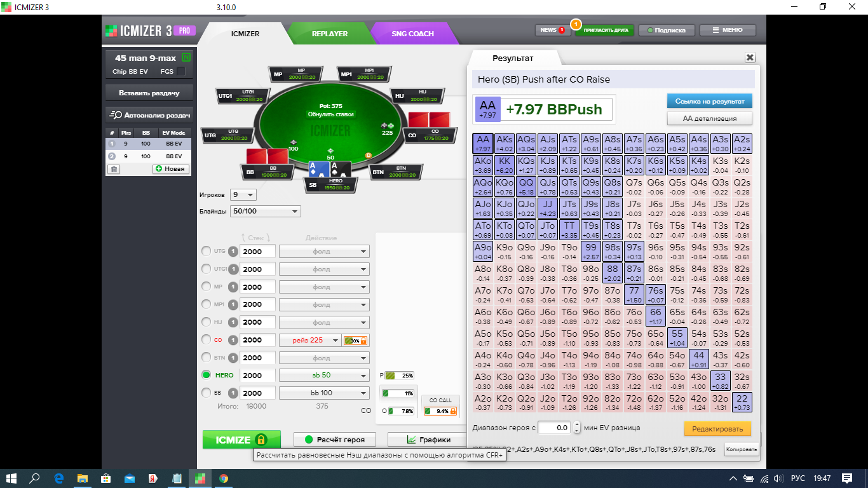
Task: Select CO as hero radio button
Action: click(206, 340)
